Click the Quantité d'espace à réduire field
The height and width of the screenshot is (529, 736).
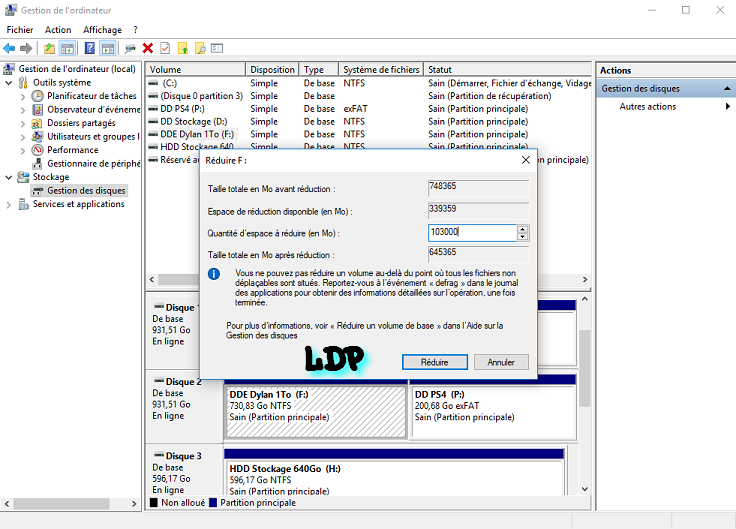click(472, 232)
